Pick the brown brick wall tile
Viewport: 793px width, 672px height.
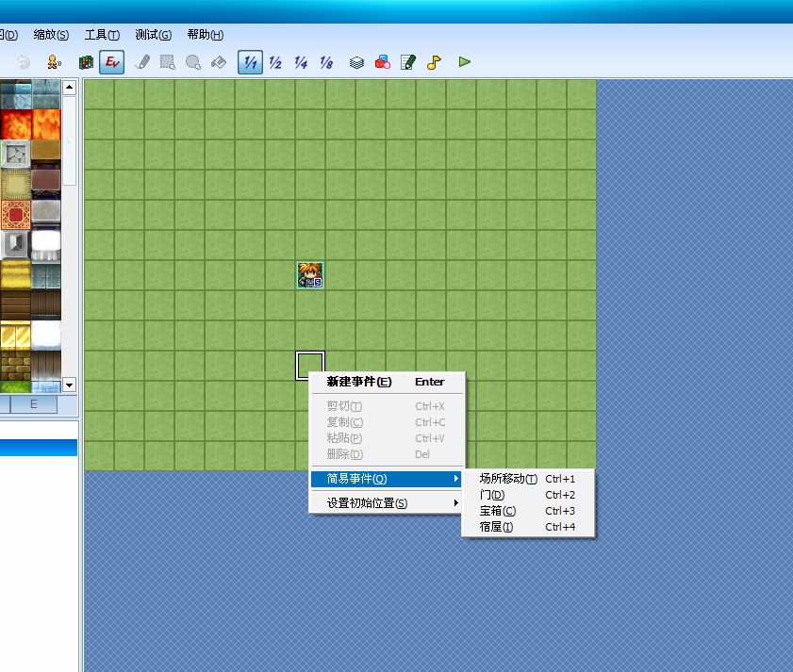16,366
